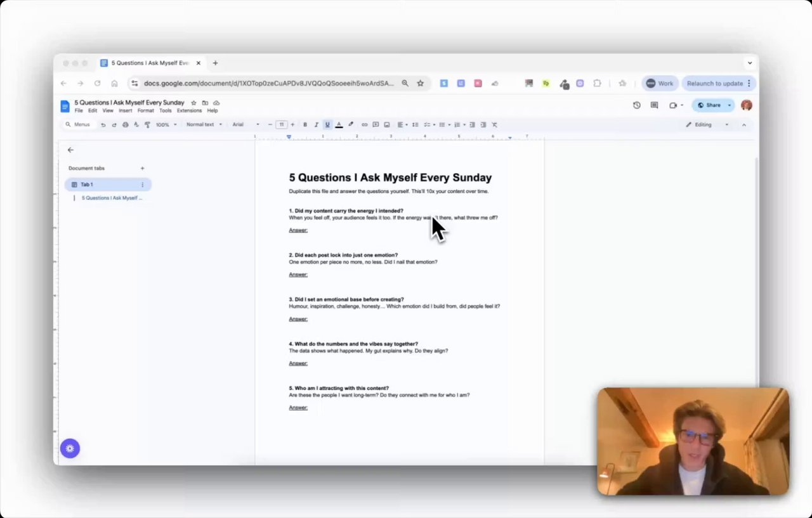
Task: Click the increase indent icon
Action: click(483, 125)
